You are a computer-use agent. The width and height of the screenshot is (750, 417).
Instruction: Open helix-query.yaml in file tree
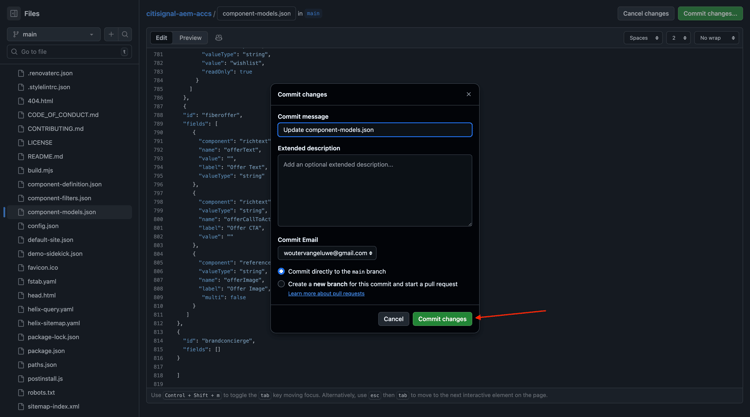(x=50, y=309)
